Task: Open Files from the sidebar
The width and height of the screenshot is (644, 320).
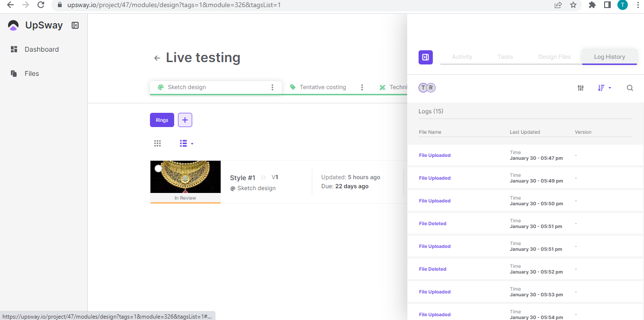Action: click(x=31, y=73)
